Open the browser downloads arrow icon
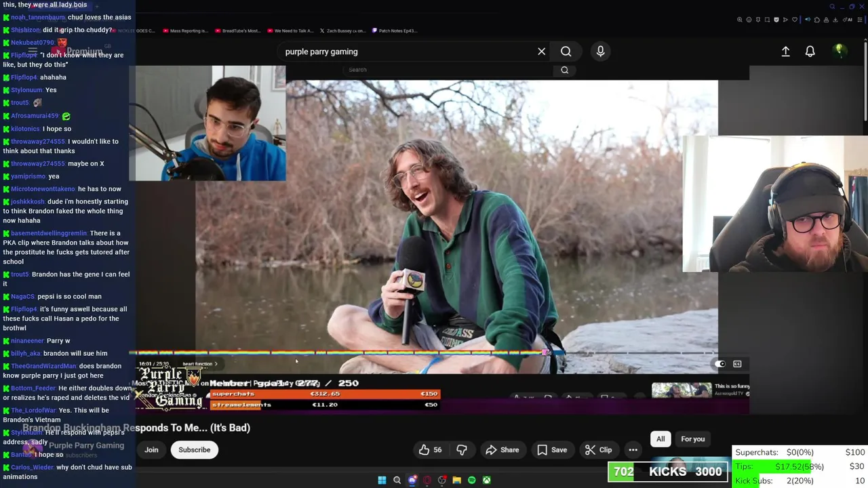 (x=835, y=20)
